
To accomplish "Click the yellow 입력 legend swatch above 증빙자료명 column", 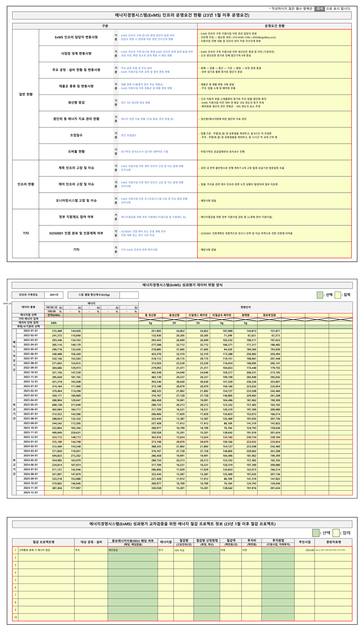I will pyautogui.click(x=336, y=533).
